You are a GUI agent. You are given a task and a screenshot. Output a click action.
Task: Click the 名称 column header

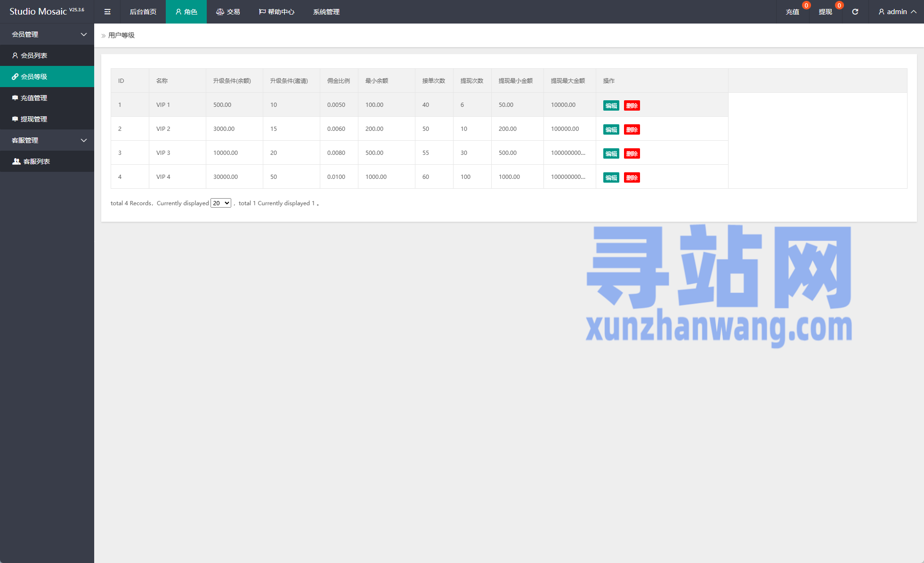point(178,80)
